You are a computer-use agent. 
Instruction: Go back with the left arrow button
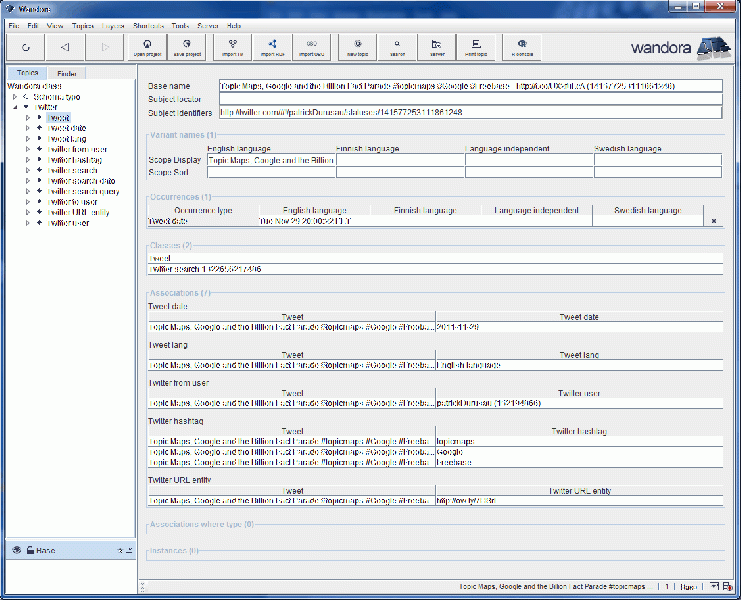[65, 47]
